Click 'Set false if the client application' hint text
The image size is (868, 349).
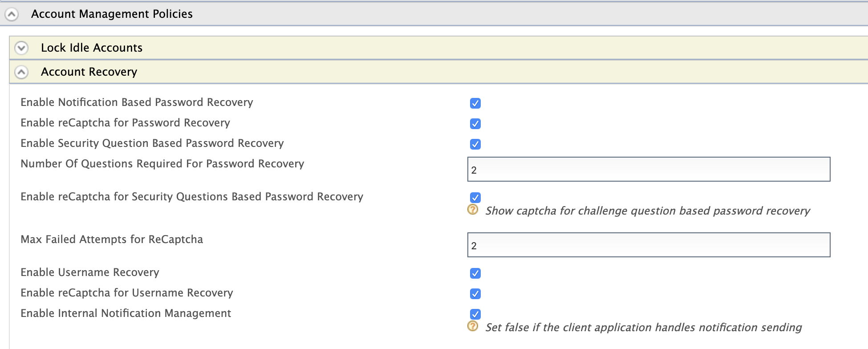tap(644, 328)
